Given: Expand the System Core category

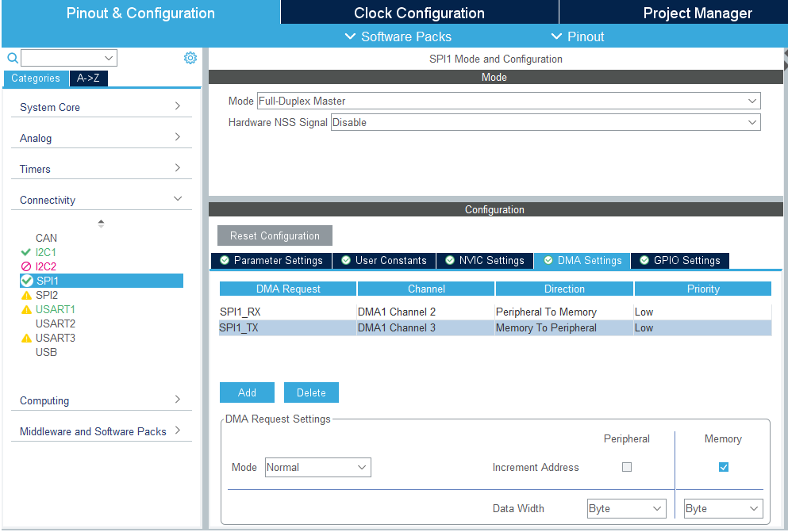Looking at the screenshot, I should (101, 107).
